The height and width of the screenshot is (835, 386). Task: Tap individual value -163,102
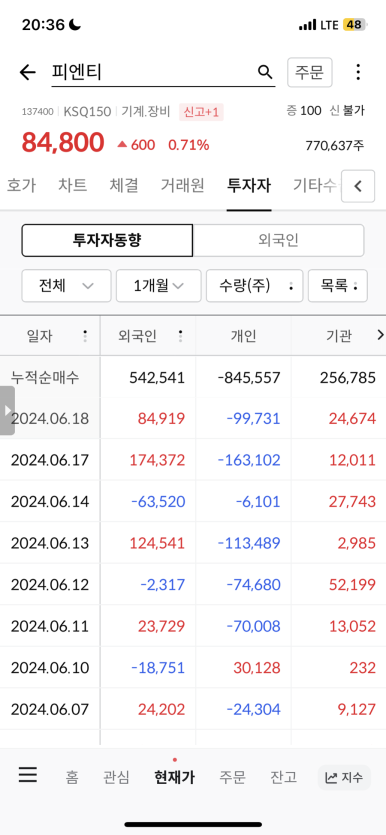(249, 460)
